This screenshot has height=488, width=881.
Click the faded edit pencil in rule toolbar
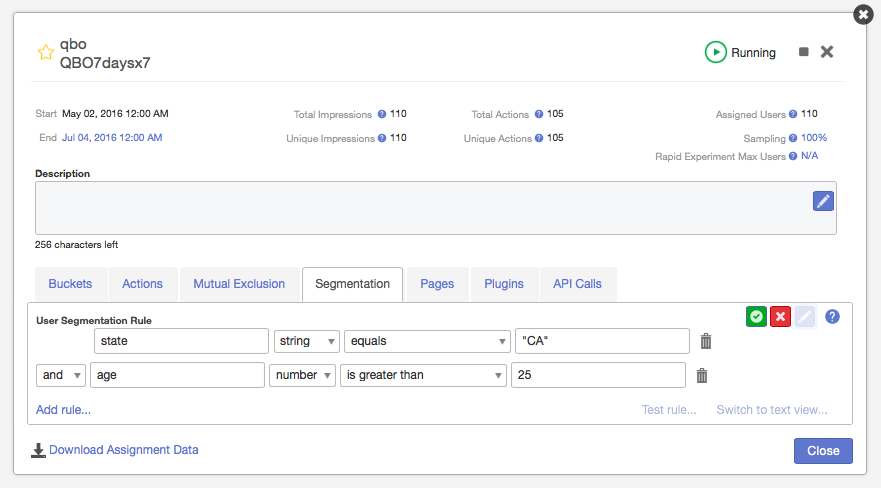(x=805, y=317)
